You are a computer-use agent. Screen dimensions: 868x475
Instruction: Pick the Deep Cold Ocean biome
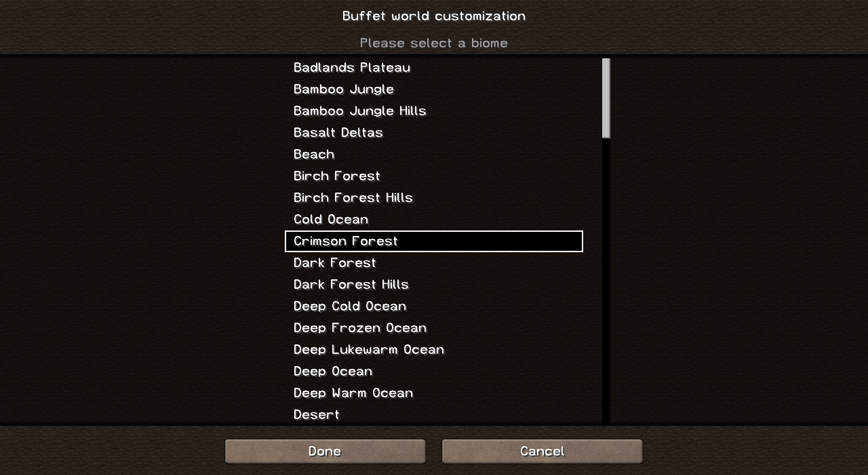click(349, 306)
